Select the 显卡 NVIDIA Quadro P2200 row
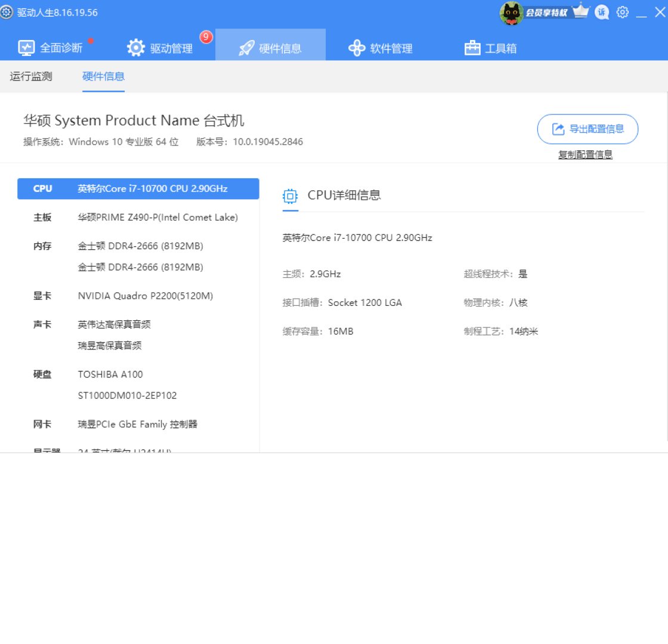The image size is (668, 644). [x=138, y=296]
